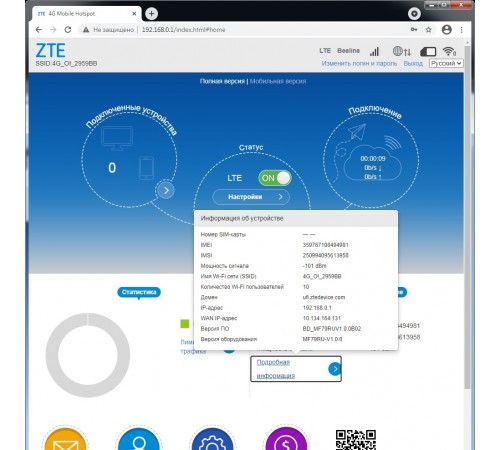500x450 pixels.
Task: Open connected devices arrow button
Action: click(166, 190)
